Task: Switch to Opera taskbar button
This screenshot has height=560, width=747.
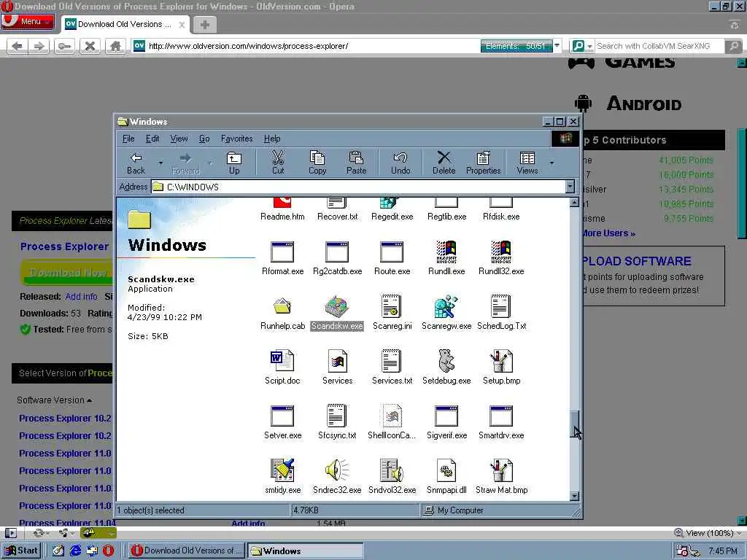Action: pos(186,551)
